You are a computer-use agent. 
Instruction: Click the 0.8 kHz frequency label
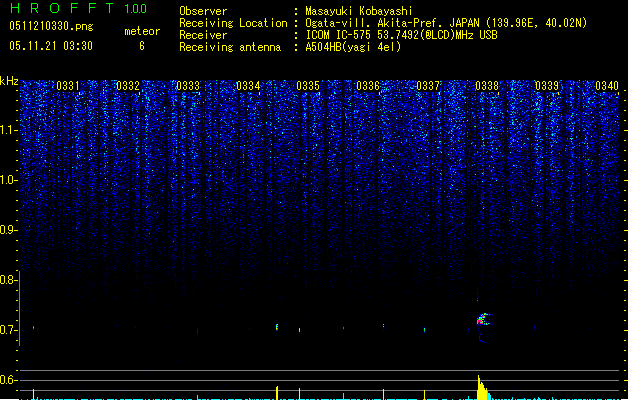click(x=8, y=280)
